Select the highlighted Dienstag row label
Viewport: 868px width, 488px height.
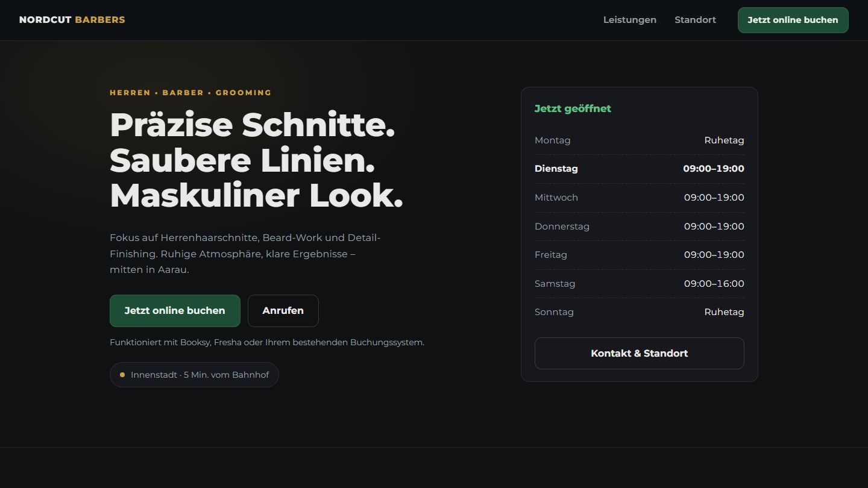[x=556, y=169]
